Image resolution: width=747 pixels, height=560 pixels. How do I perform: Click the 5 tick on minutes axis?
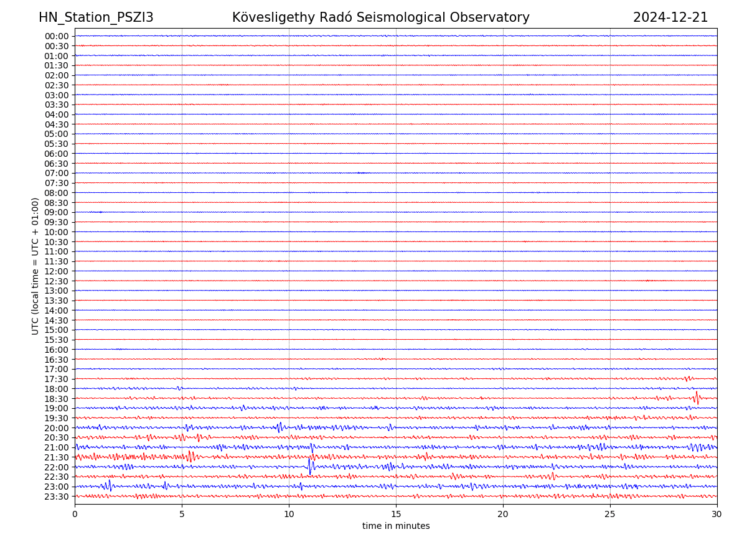point(182,515)
